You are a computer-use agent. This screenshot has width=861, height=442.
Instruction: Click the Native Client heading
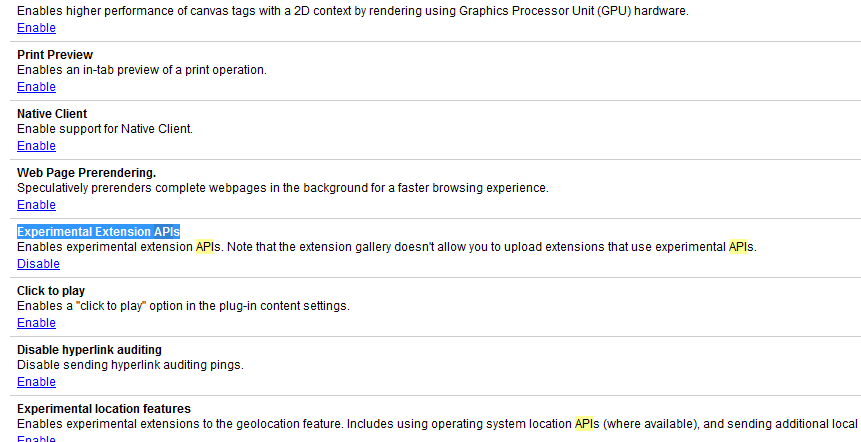click(x=52, y=114)
